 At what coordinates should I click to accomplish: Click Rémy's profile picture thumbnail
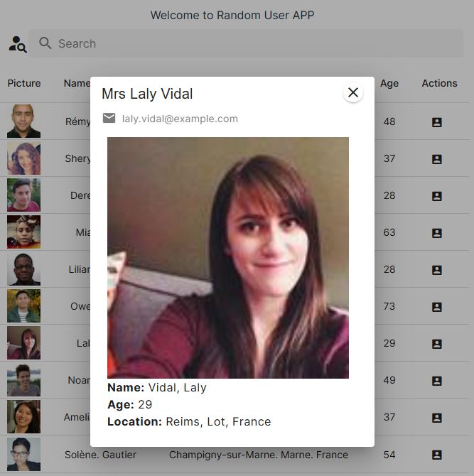[x=23, y=121]
